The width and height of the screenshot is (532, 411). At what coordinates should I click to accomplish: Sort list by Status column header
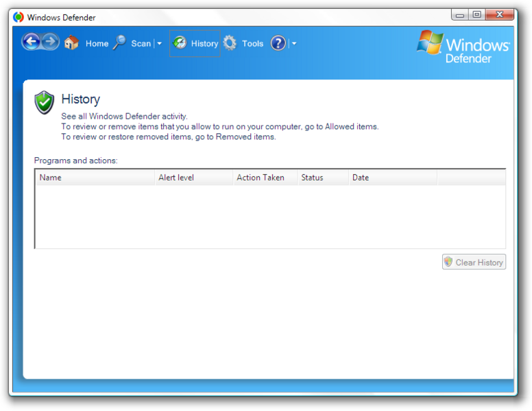[x=324, y=177]
